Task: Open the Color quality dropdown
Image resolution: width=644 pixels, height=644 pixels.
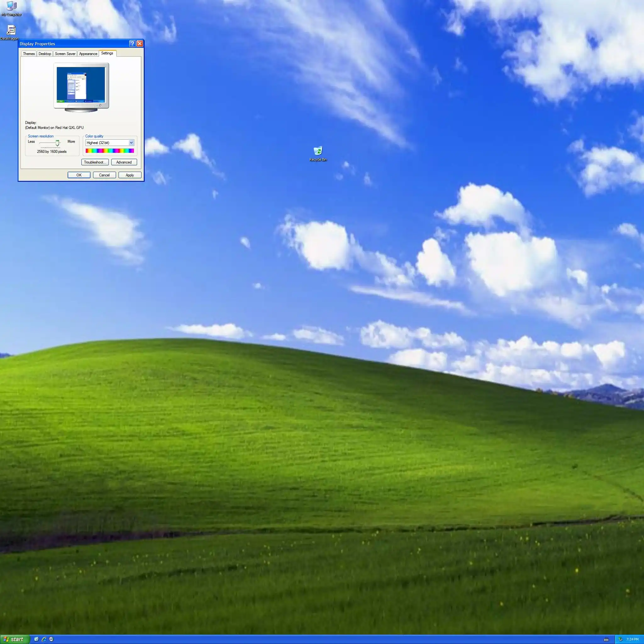Action: click(x=131, y=143)
